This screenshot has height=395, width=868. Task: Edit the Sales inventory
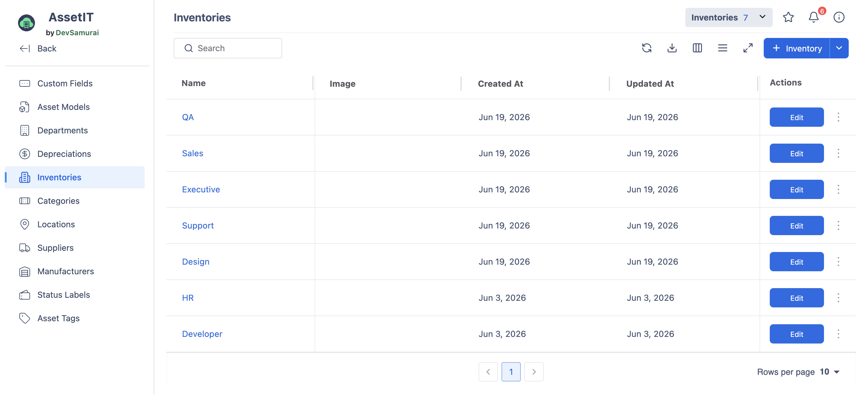coord(797,154)
